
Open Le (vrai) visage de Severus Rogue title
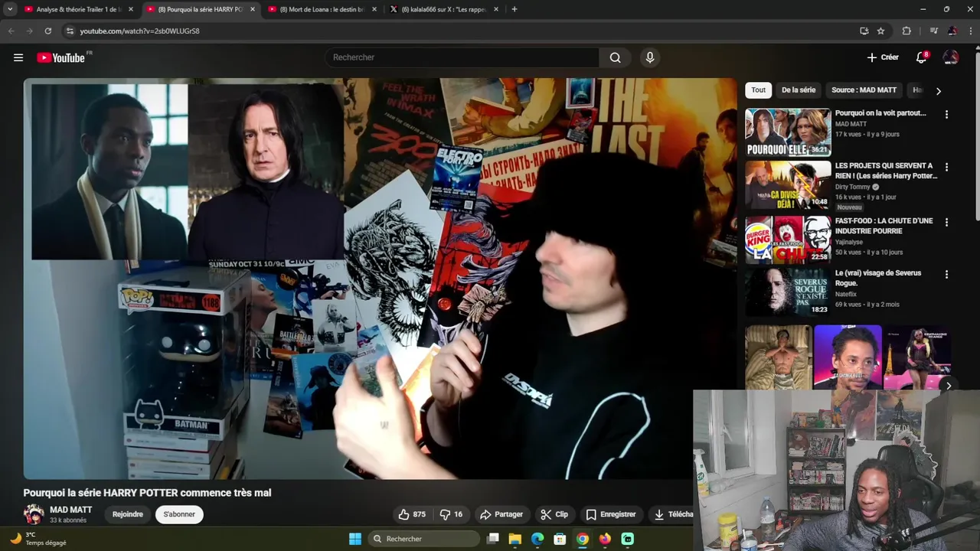(878, 278)
